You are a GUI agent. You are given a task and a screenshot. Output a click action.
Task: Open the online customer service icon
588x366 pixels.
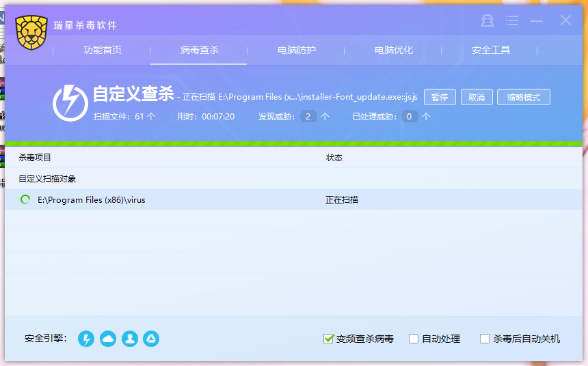coord(487,20)
